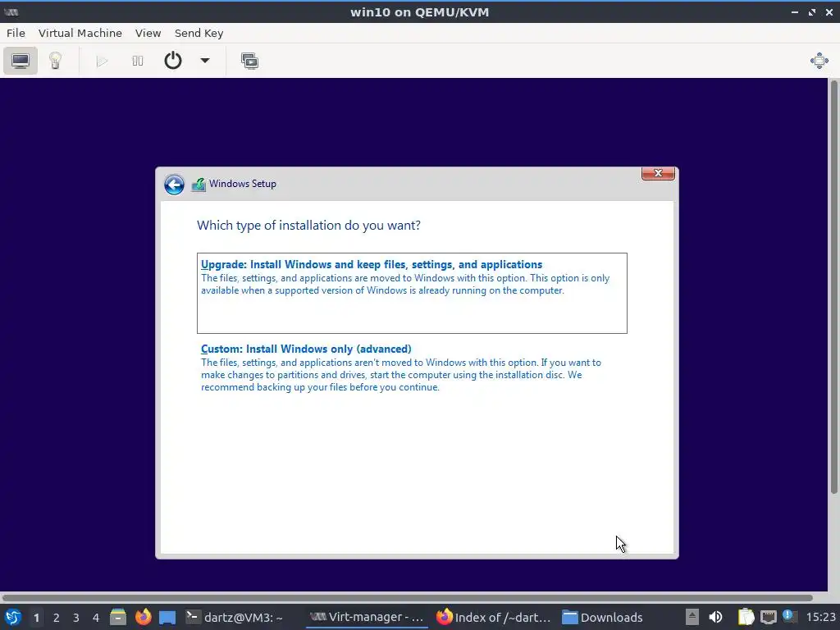Click the show desktop icon in taskbar

click(x=167, y=617)
